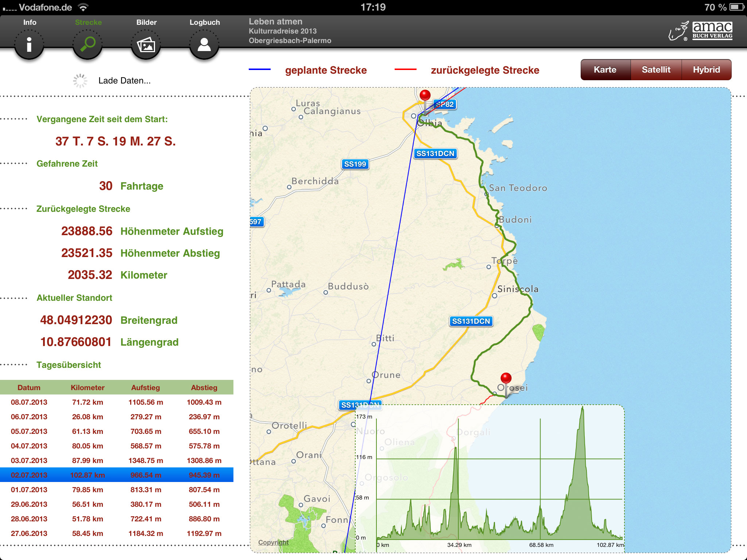The height and width of the screenshot is (560, 747).
Task: Tap the Datum column header
Action: pyautogui.click(x=29, y=388)
